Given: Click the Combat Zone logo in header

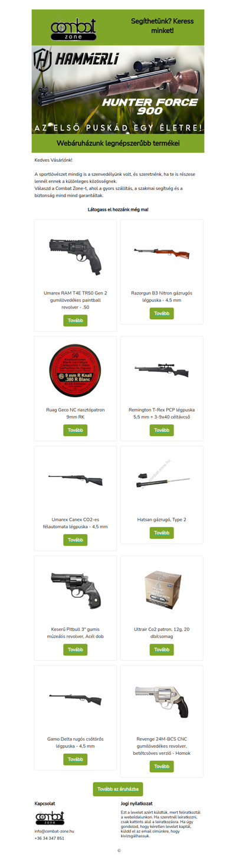Looking at the screenshot, I should click(74, 28).
